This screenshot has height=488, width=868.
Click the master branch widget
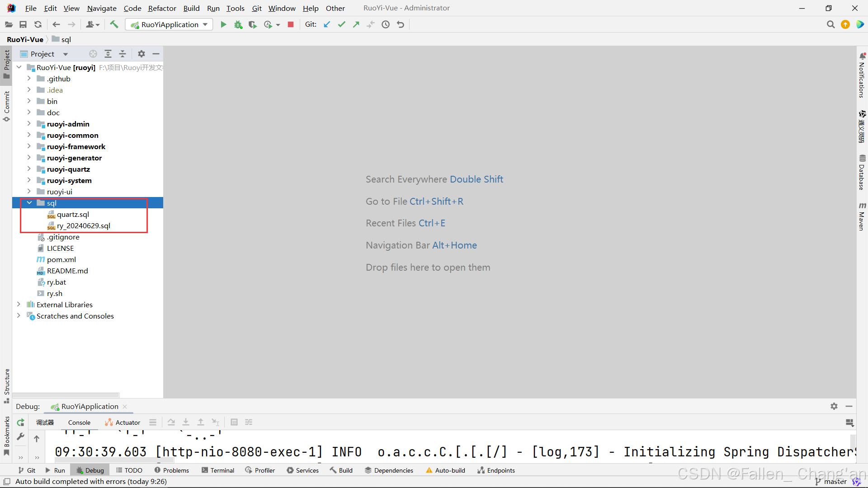click(x=834, y=482)
